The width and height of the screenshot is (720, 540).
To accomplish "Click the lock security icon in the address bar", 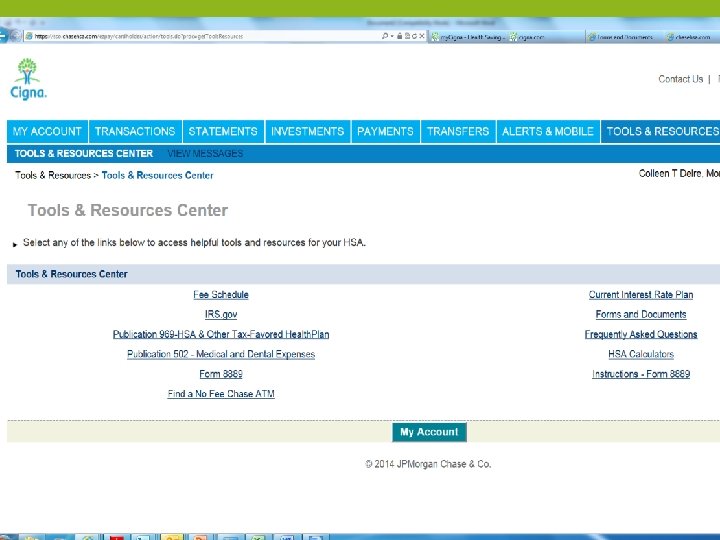I will (399, 36).
